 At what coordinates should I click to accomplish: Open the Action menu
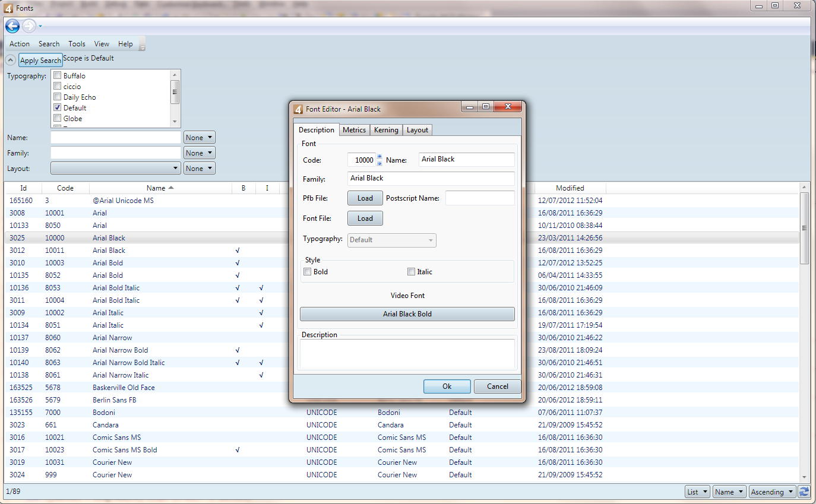(x=20, y=44)
